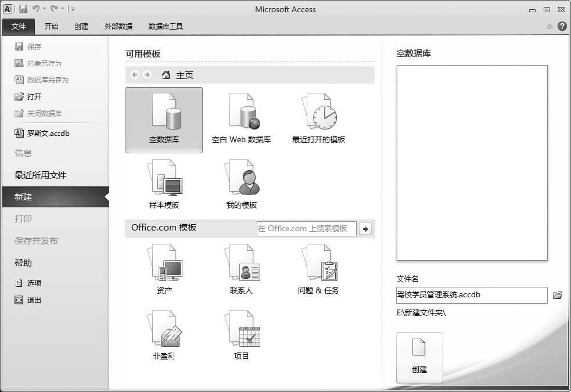Open recent file 罗斯文.accdb
The image size is (571, 392).
coord(42,133)
